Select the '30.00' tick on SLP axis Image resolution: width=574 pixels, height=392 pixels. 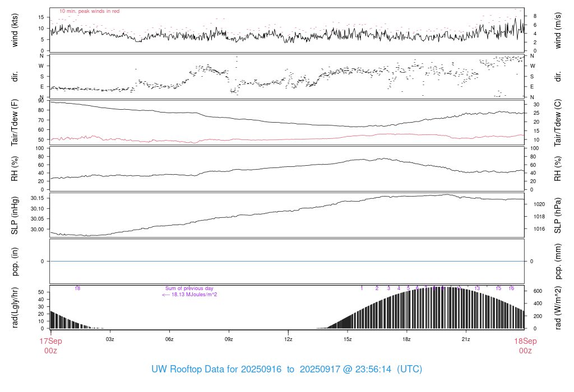click(x=38, y=229)
